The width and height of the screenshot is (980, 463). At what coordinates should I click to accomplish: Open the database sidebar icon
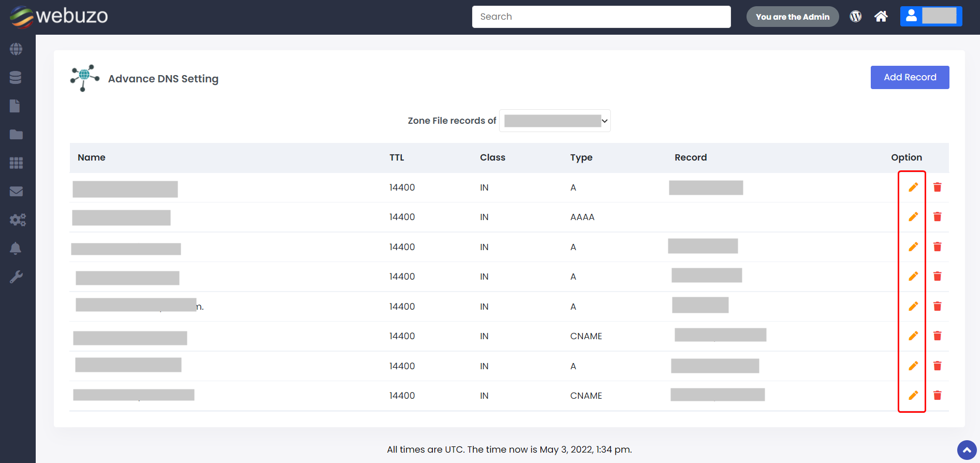pyautogui.click(x=16, y=78)
